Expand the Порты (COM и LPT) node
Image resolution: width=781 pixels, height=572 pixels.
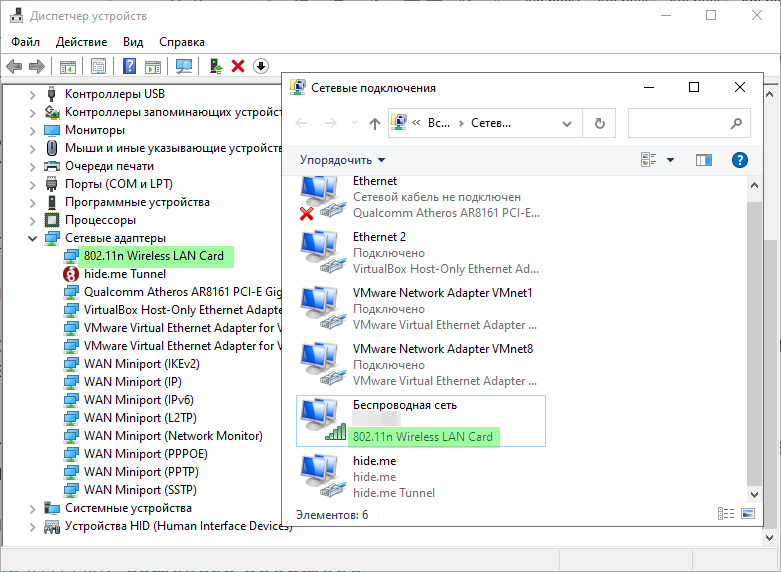click(32, 184)
